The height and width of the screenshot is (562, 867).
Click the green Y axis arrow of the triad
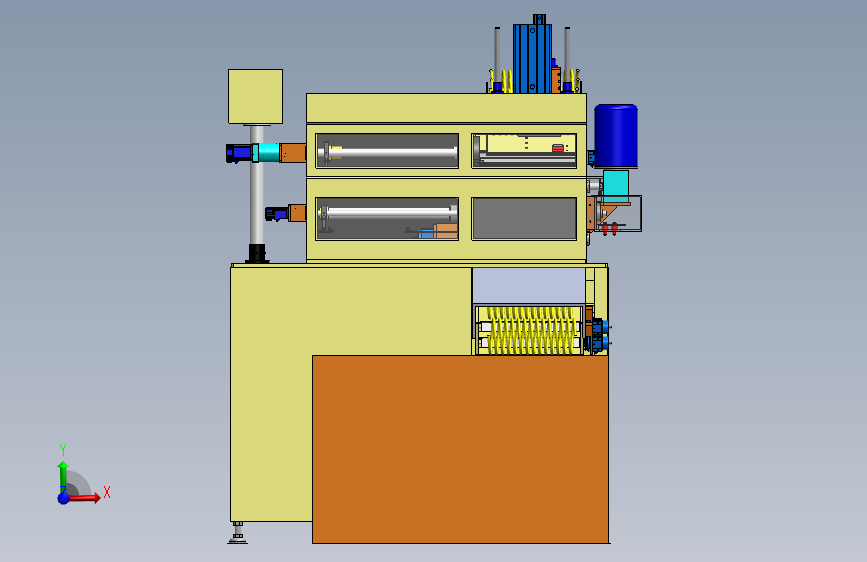click(x=63, y=476)
